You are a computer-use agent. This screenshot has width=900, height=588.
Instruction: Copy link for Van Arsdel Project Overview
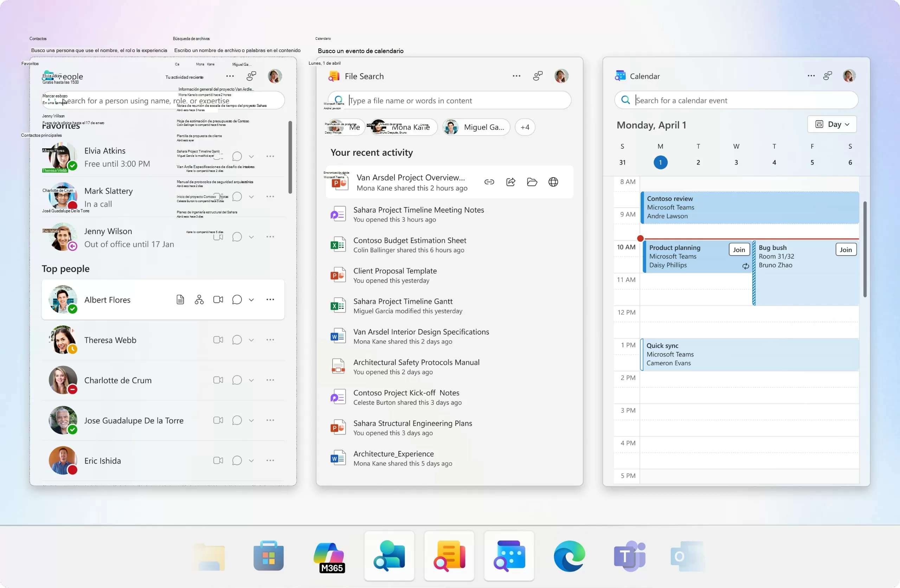click(489, 182)
